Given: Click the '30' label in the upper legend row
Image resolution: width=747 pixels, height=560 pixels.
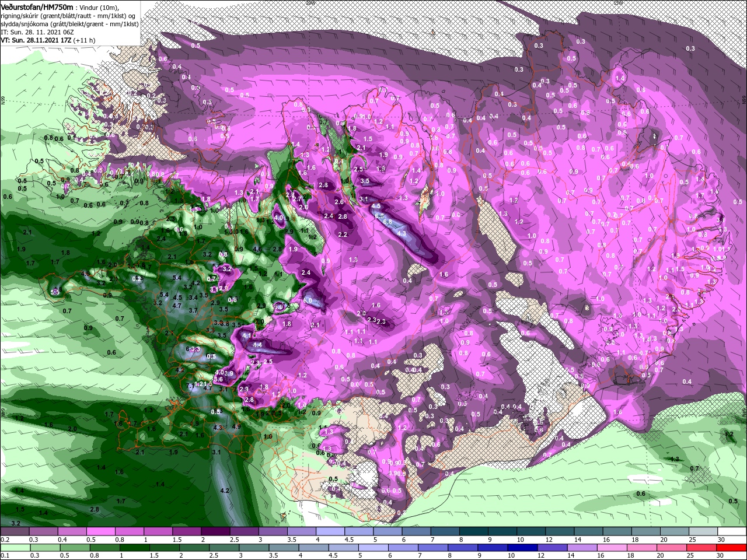Looking at the screenshot, I should tap(721, 540).
